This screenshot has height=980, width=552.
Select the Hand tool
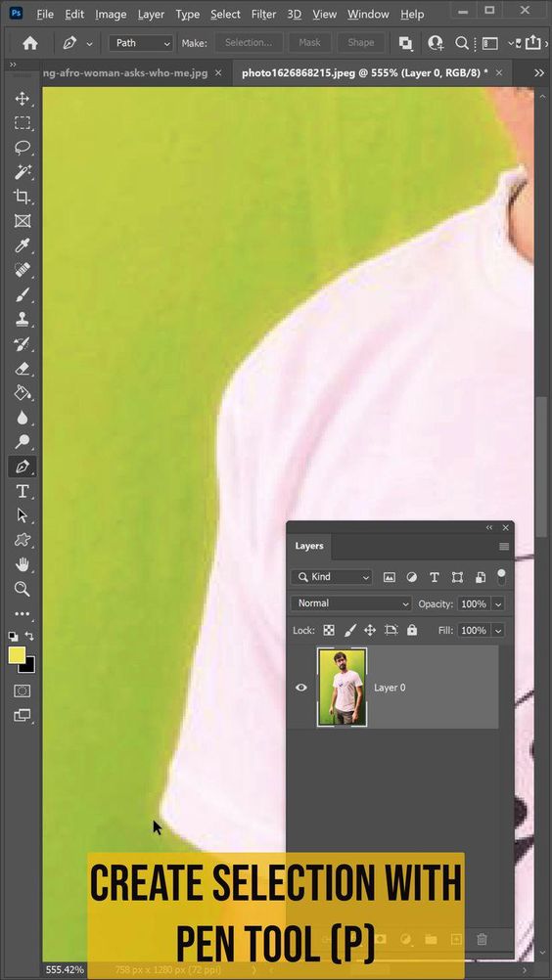tap(23, 564)
